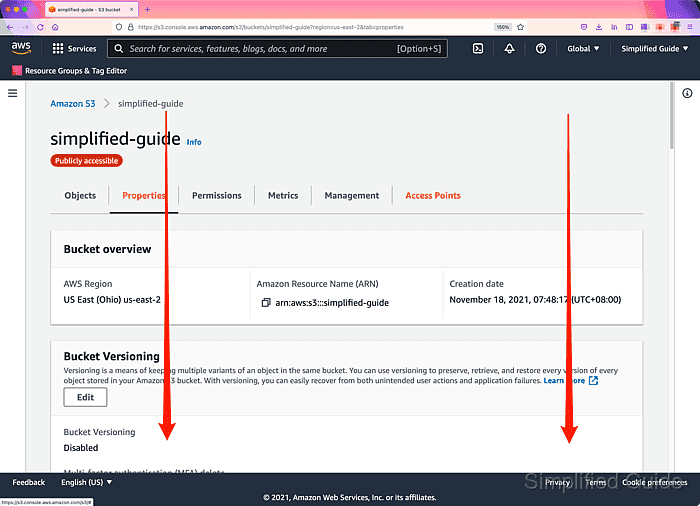Open the help question mark menu
Screen dimensions: 700x506
[x=541, y=49]
